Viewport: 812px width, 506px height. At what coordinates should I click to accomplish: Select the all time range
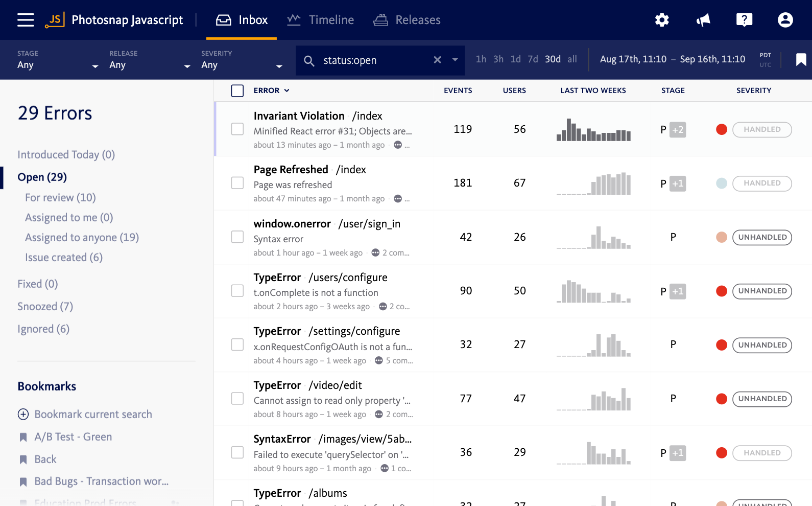(x=572, y=59)
